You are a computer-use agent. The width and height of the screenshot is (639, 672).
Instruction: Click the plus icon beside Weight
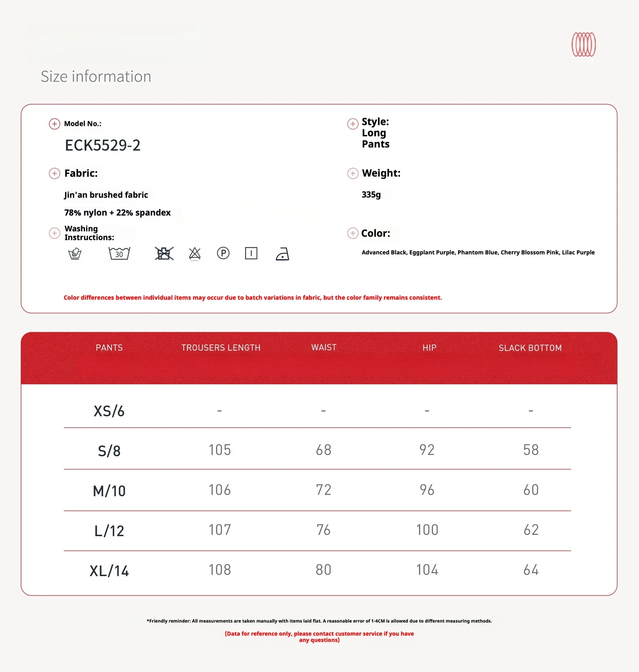click(x=352, y=174)
